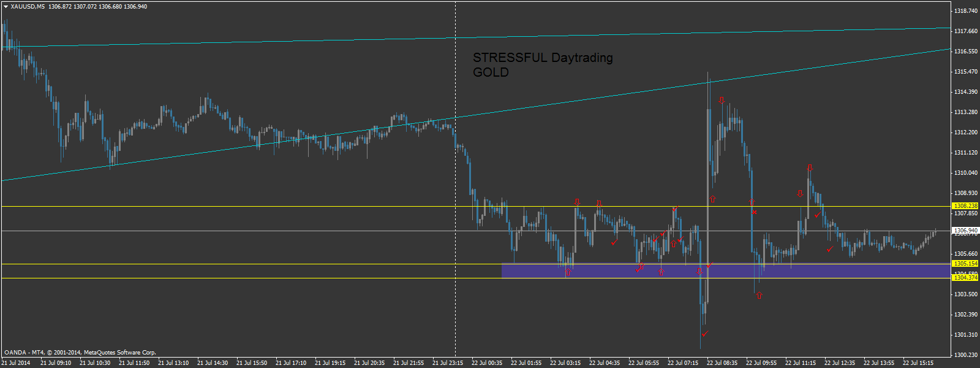Click the 1312.200 price scale label
Viewport: 980px width, 368px height.
966,132
